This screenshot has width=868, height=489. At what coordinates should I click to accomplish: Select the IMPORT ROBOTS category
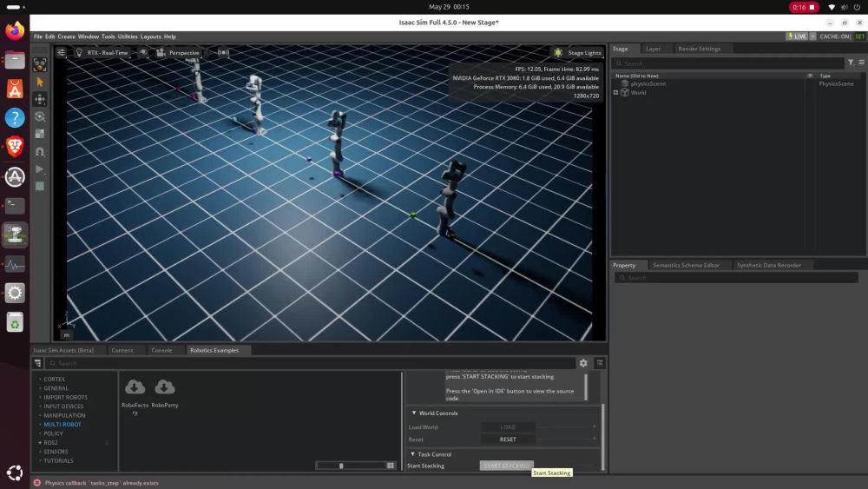pyautogui.click(x=65, y=397)
